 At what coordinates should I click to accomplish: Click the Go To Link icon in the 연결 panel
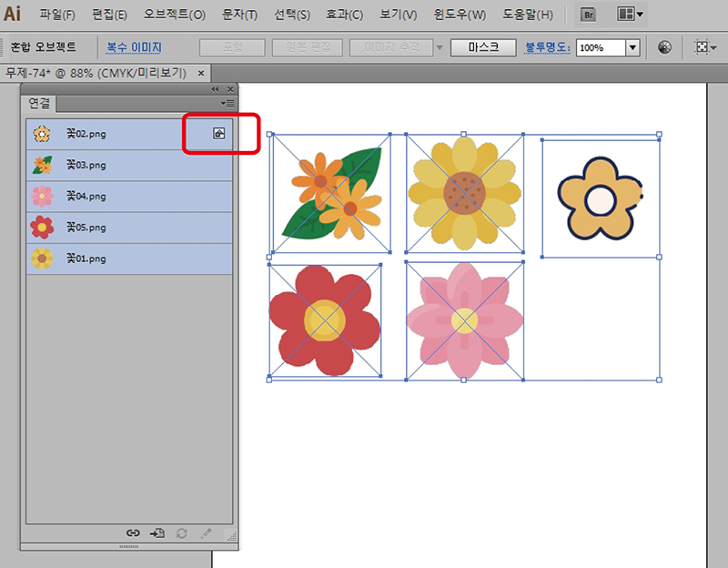(157, 533)
